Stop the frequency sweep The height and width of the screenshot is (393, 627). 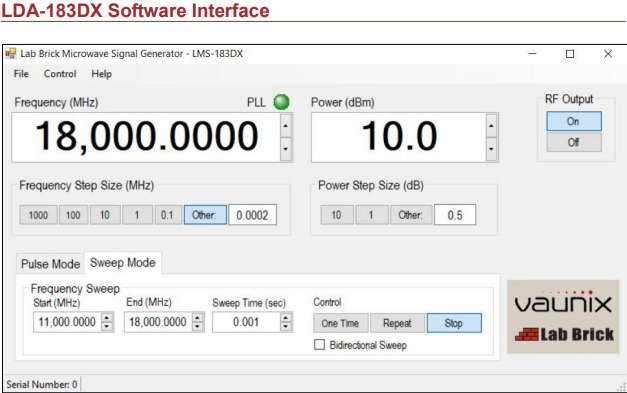[454, 323]
